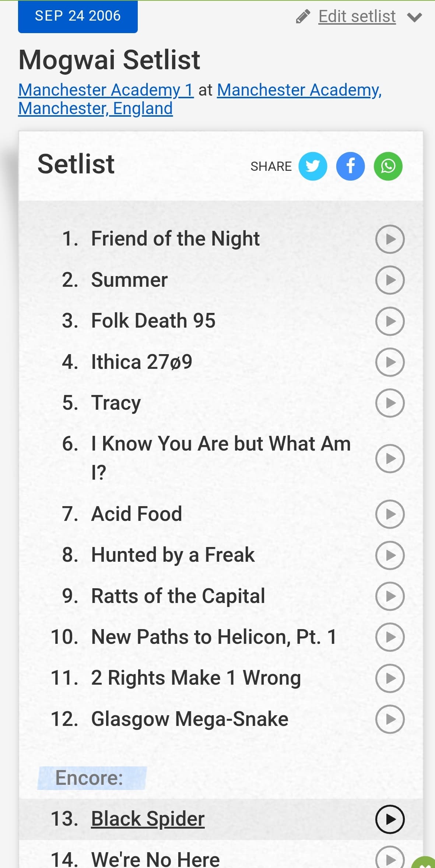435x868 pixels.
Task: Play Glasgow Mega-Snake preview
Action: point(390,719)
